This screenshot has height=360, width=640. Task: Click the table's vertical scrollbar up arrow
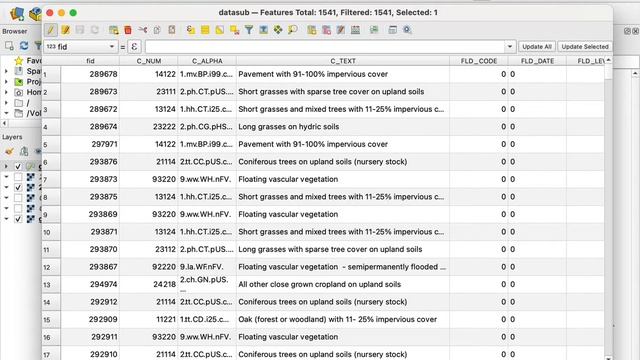pyautogui.click(x=608, y=60)
